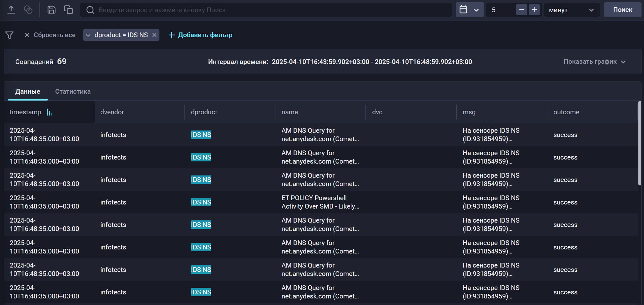Increase time value with plus button

(534, 10)
